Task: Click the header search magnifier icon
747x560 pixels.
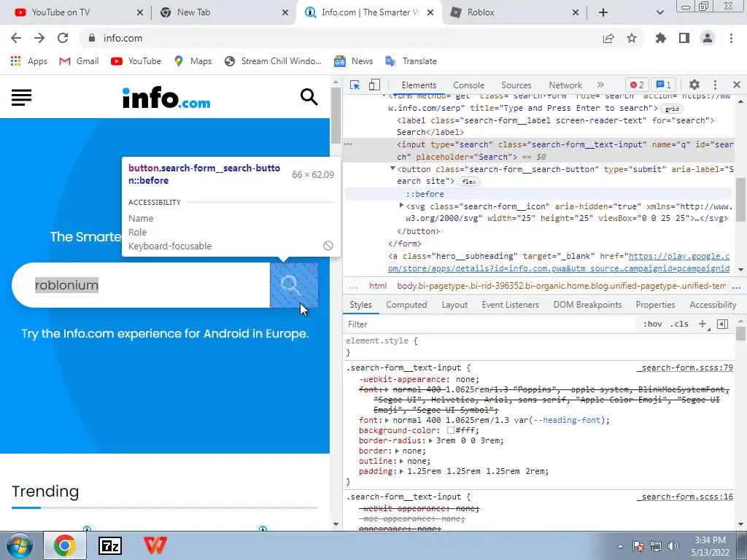Action: click(x=309, y=97)
